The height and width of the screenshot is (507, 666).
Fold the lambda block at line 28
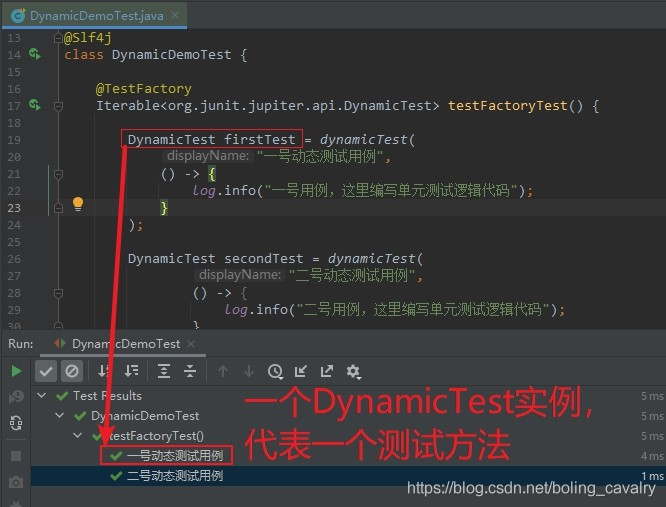(x=58, y=293)
